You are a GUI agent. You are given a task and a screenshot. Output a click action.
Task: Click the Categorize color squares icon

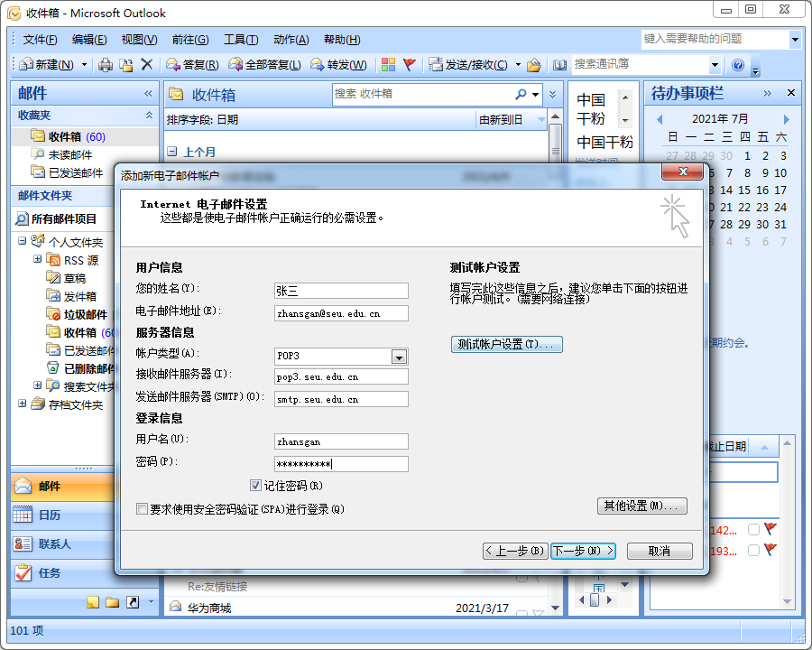coord(388,65)
